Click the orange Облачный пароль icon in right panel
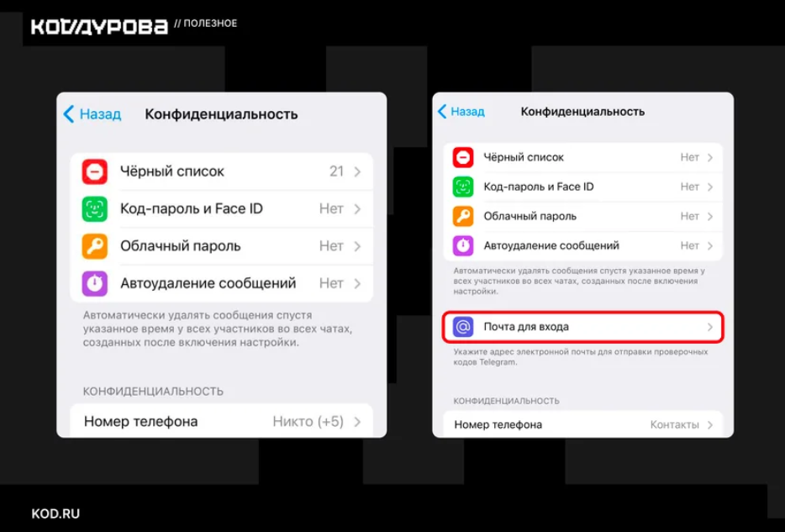 [463, 216]
